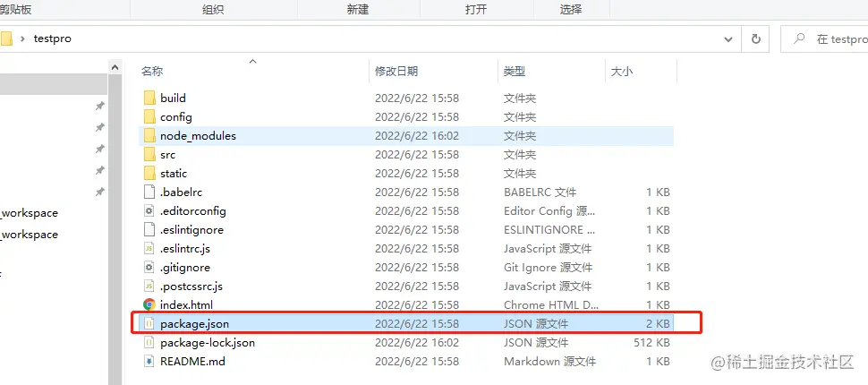
Task: Sort files by 名称 column
Action: pyautogui.click(x=152, y=71)
